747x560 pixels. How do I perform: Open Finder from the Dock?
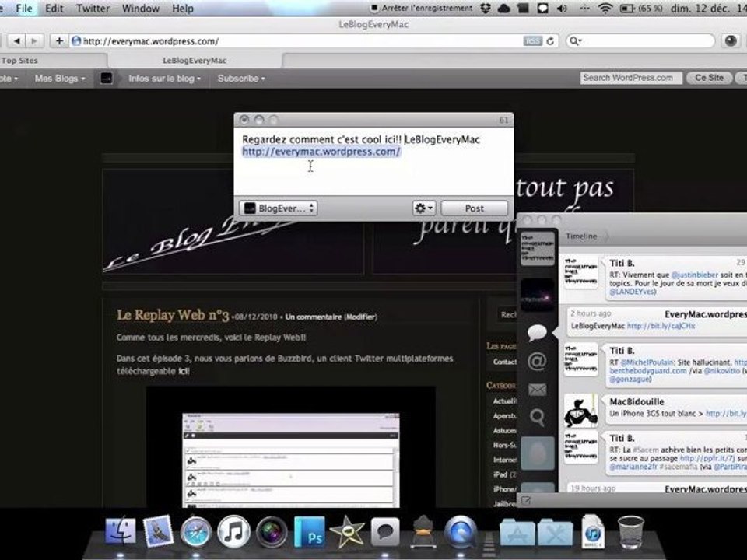tap(120, 530)
